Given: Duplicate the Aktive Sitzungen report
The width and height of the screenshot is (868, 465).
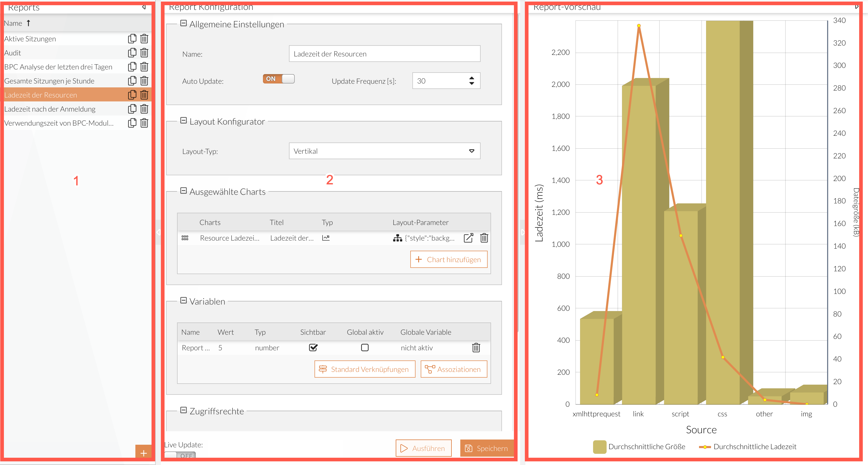Looking at the screenshot, I should point(132,39).
